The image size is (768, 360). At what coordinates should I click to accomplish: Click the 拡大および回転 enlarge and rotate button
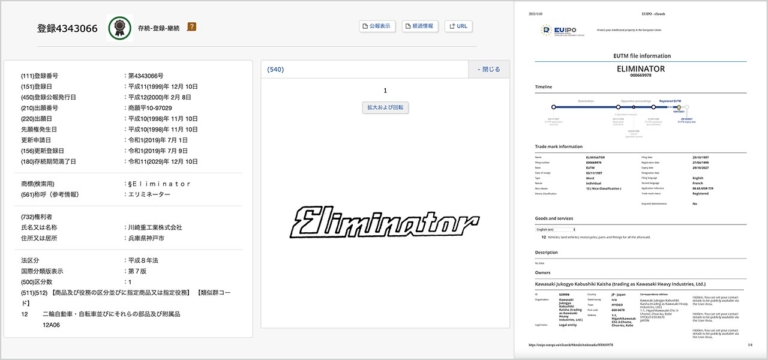385,107
